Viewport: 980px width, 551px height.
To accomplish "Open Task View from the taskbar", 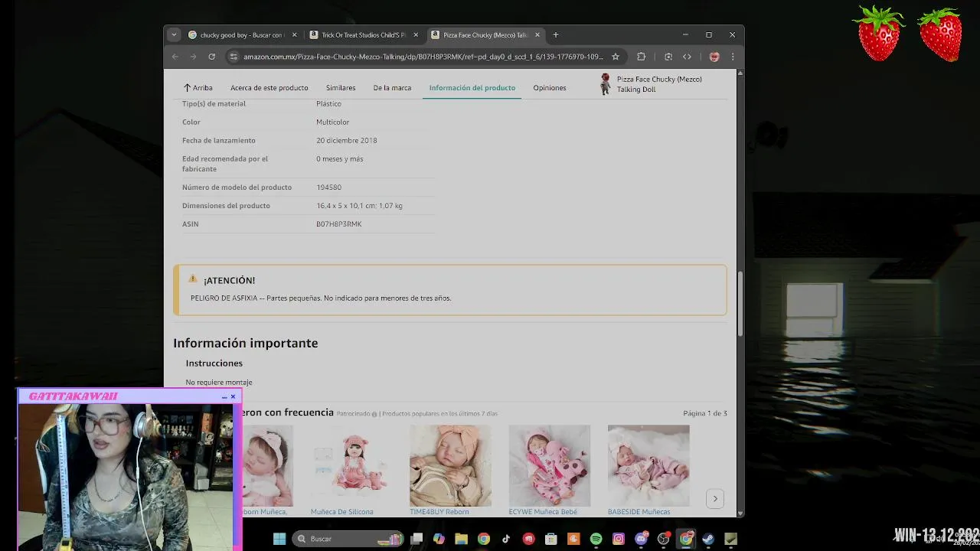I will tap(416, 539).
